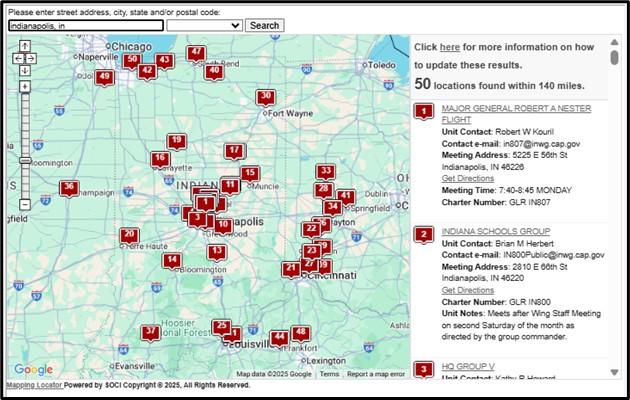Open the search radius dropdown
Image resolution: width=630 pixels, height=400 pixels.
pos(205,25)
